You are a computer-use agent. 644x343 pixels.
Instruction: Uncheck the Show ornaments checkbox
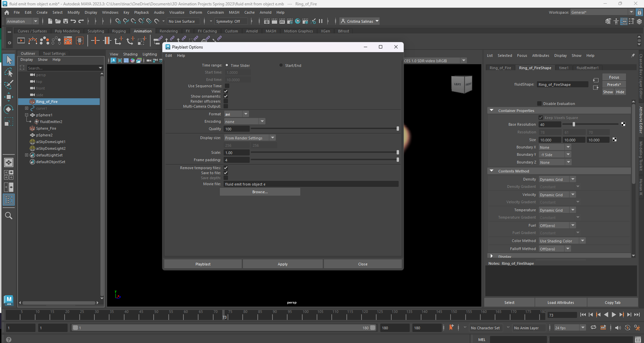226,96
